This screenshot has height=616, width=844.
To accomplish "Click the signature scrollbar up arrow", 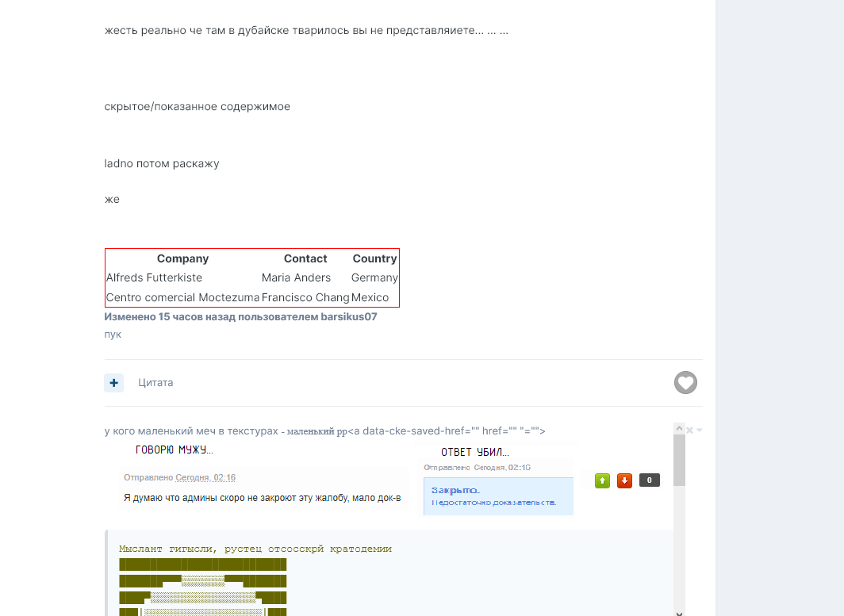I will tap(679, 428).
